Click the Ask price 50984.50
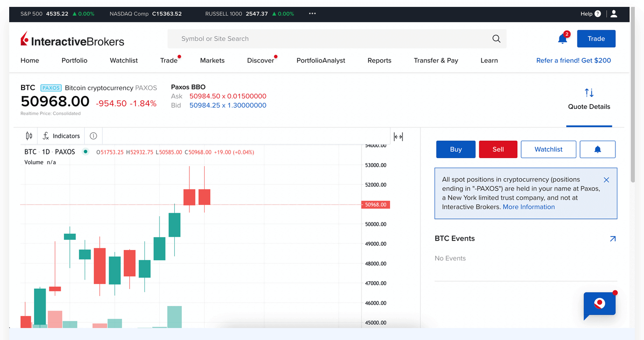The height and width of the screenshot is (340, 644). pos(228,96)
